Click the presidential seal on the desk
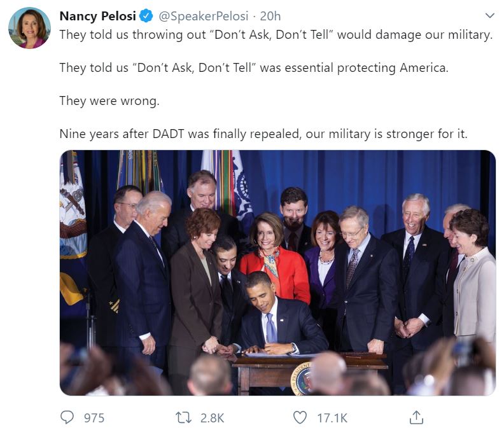The height and width of the screenshot is (437, 504). click(x=301, y=380)
